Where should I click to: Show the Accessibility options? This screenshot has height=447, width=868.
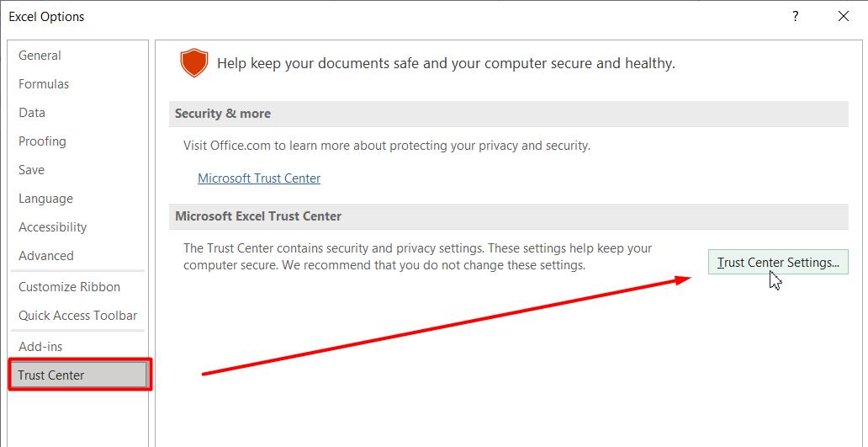tap(52, 227)
